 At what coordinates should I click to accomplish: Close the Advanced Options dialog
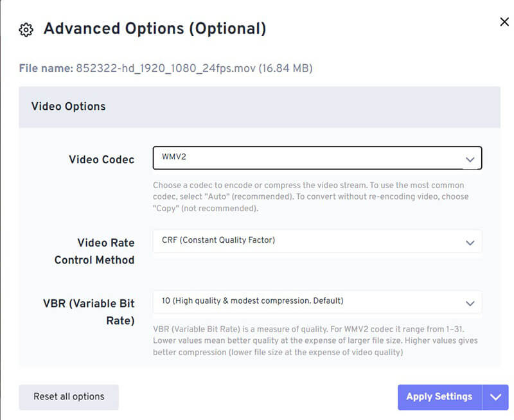[x=504, y=22]
